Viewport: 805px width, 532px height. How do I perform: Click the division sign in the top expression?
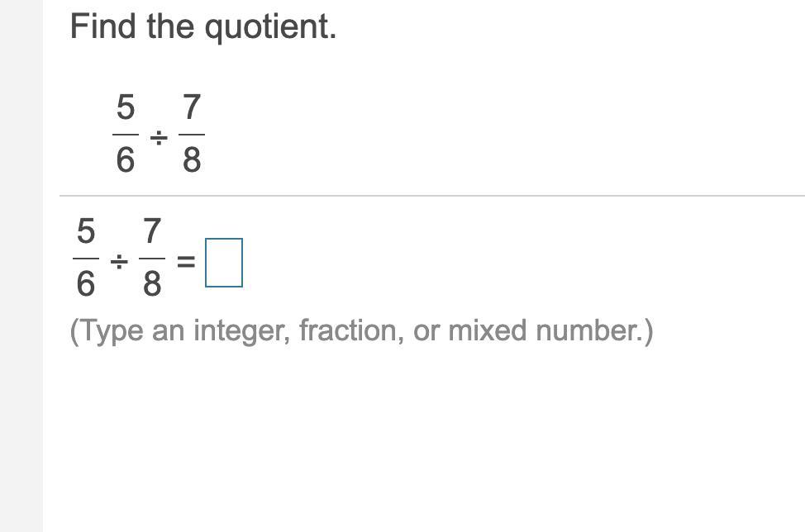pyautogui.click(x=158, y=136)
